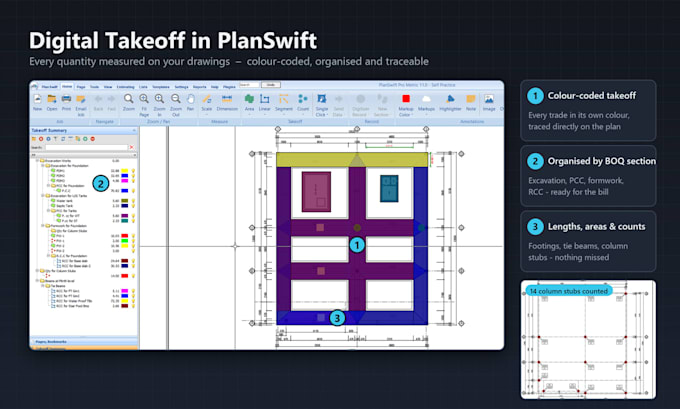Click the Septic Tank navy color swatch

point(124,206)
